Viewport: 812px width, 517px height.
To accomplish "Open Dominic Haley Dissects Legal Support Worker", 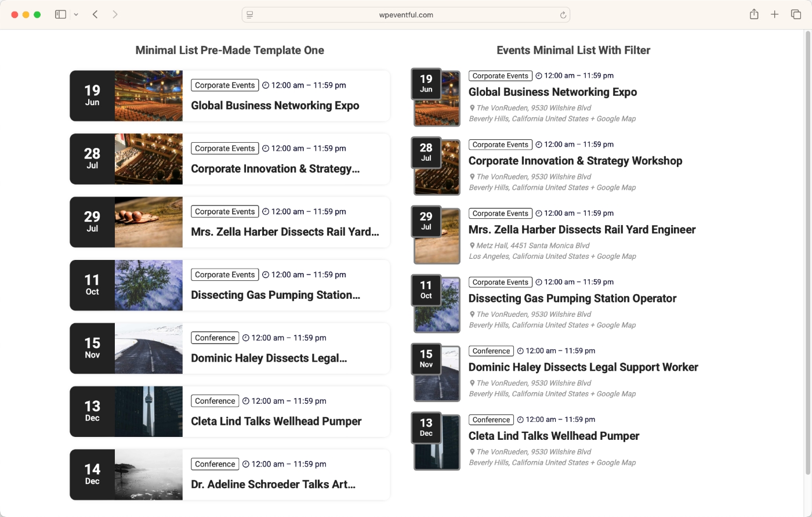I will [583, 367].
